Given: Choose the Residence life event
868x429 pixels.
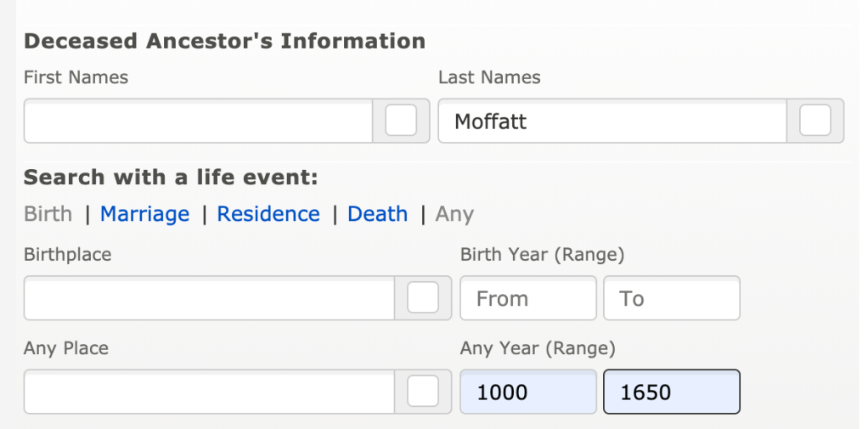Looking at the screenshot, I should [268, 214].
